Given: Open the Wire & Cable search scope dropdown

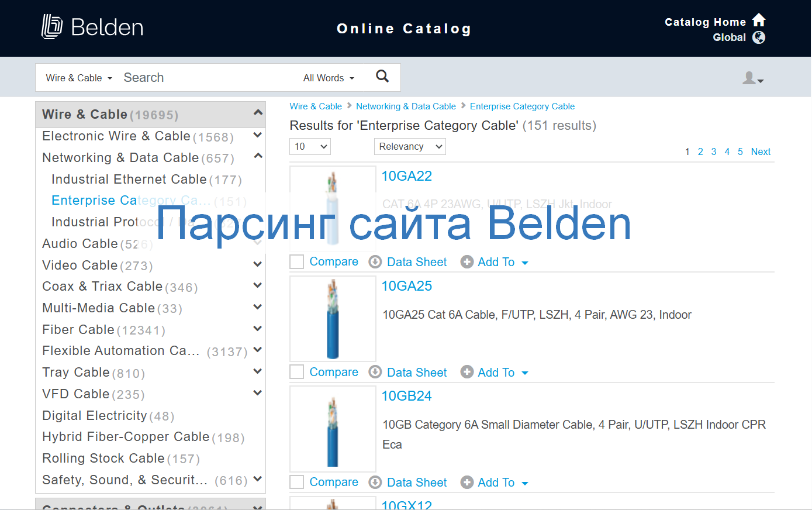Looking at the screenshot, I should click(79, 78).
